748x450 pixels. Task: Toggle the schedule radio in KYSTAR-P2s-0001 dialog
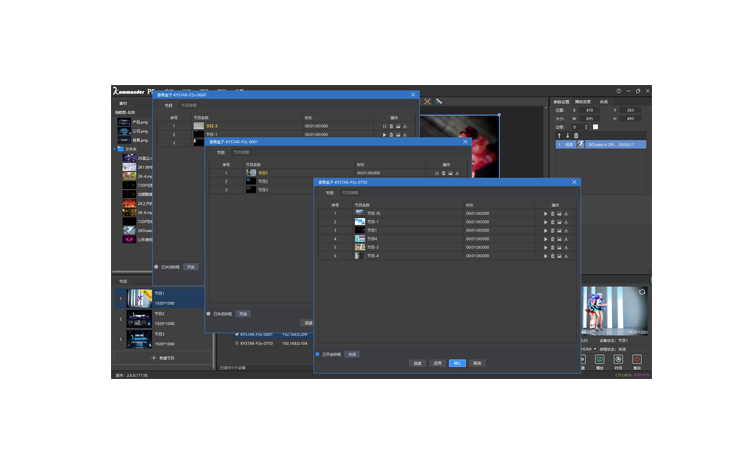pyautogui.click(x=209, y=313)
